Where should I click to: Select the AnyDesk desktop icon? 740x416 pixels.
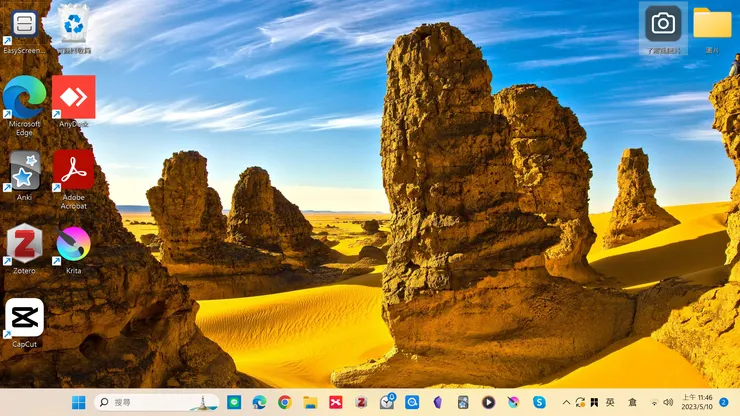click(73, 102)
